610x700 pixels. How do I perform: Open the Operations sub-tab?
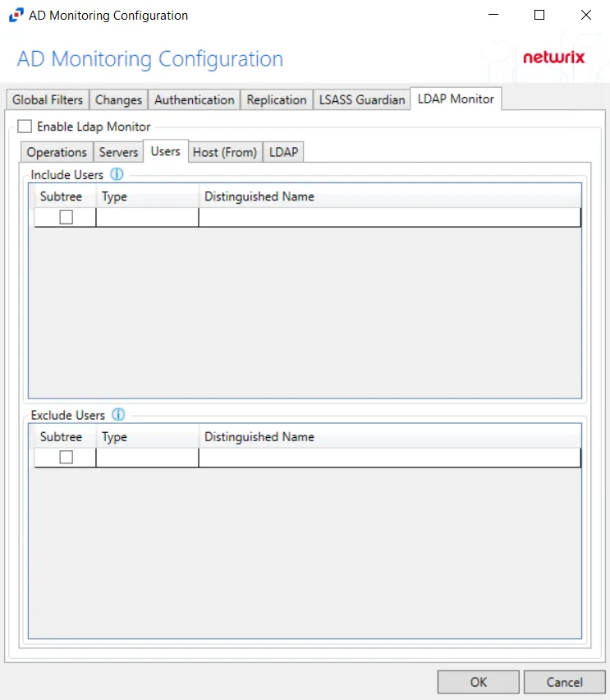pos(57,152)
